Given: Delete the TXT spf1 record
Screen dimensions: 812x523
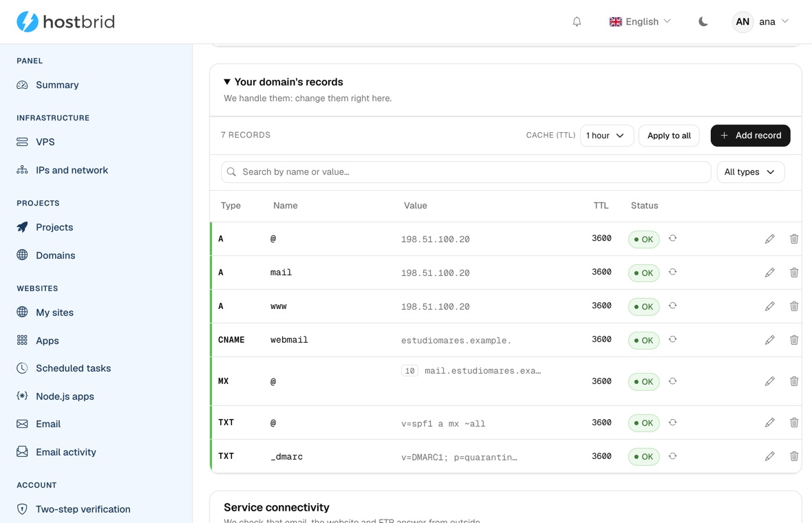Looking at the screenshot, I should point(794,423).
